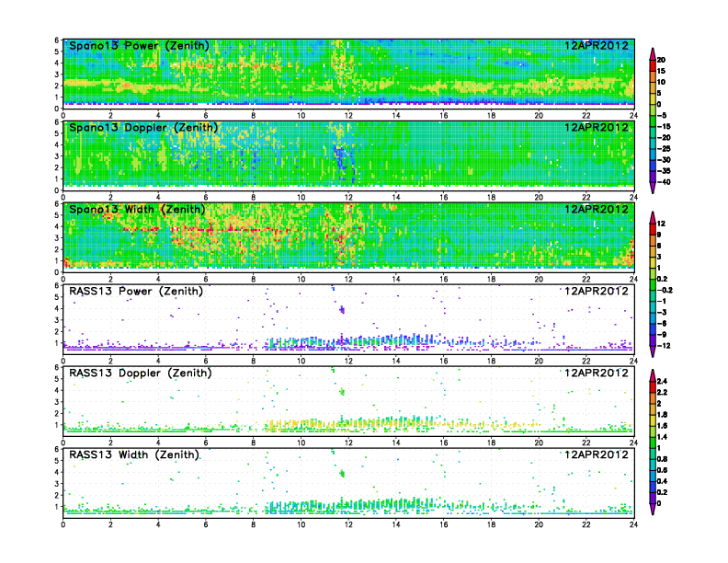The image size is (728, 563).
Task: Select the 12APR2012 date in RASS13 Doppler panel
Action: (x=597, y=373)
